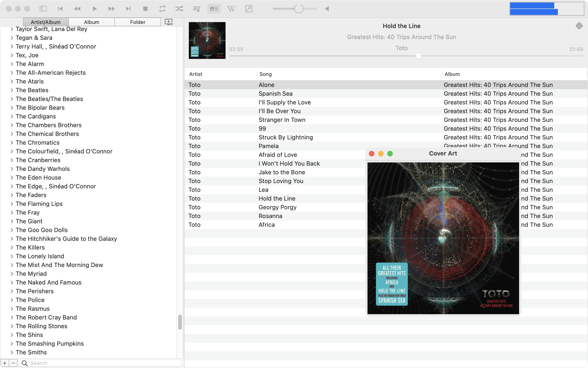Expand The Smashing Pumpkins artist
This screenshot has width=588, height=368.
point(12,344)
